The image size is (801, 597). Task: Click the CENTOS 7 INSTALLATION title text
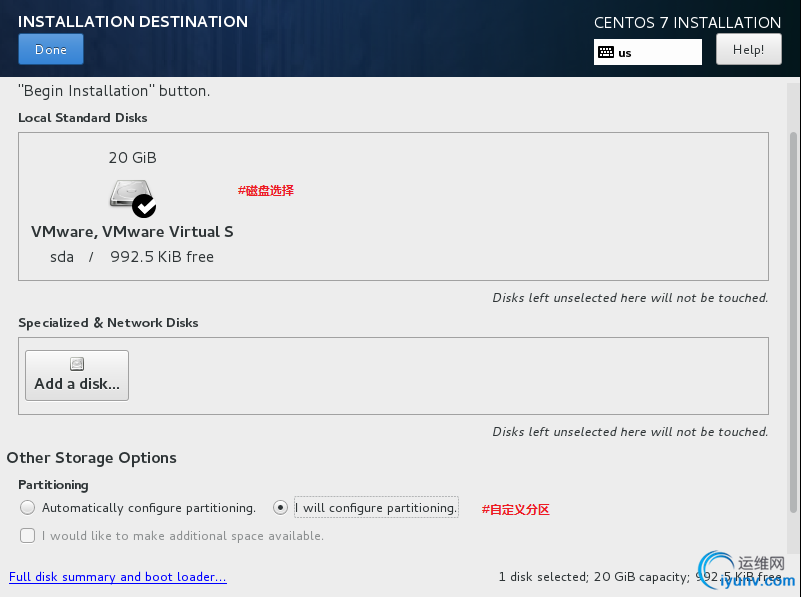click(x=687, y=22)
